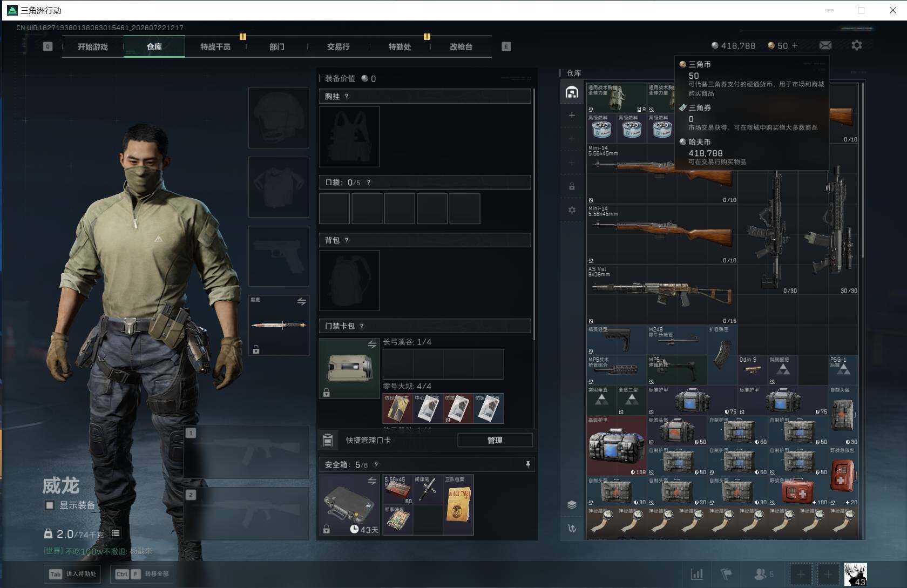
Task: Swap the safe box via swap arrows
Action: [x=372, y=481]
